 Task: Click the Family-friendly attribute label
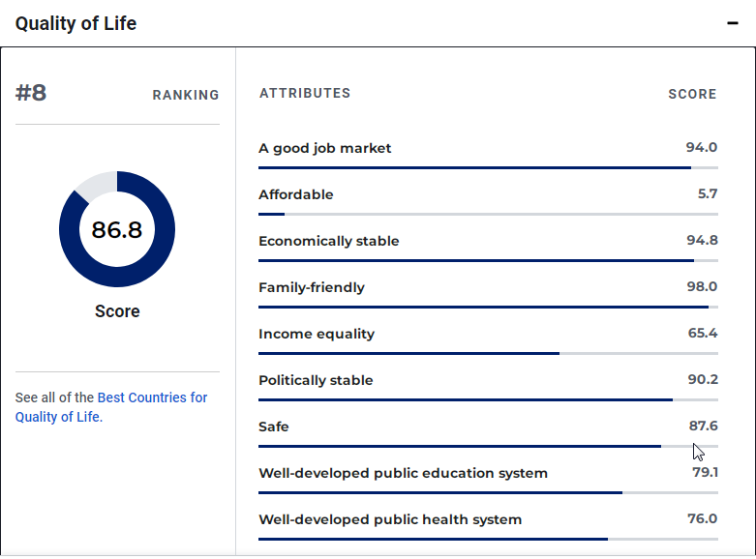pyautogui.click(x=311, y=287)
